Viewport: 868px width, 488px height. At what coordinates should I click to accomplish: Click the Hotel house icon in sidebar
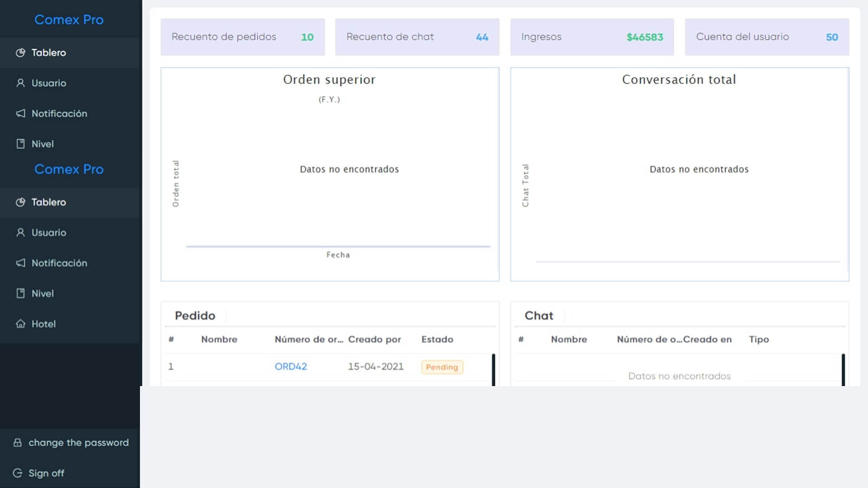[x=21, y=324]
